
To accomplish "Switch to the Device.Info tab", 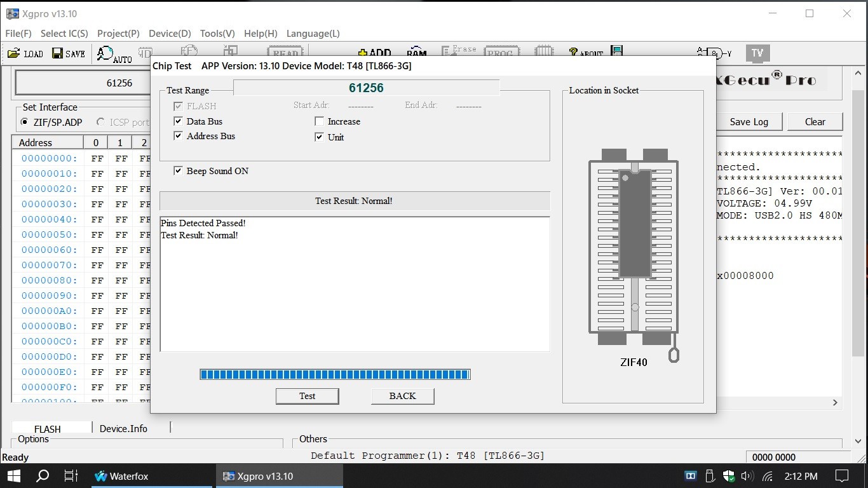I will click(x=123, y=428).
